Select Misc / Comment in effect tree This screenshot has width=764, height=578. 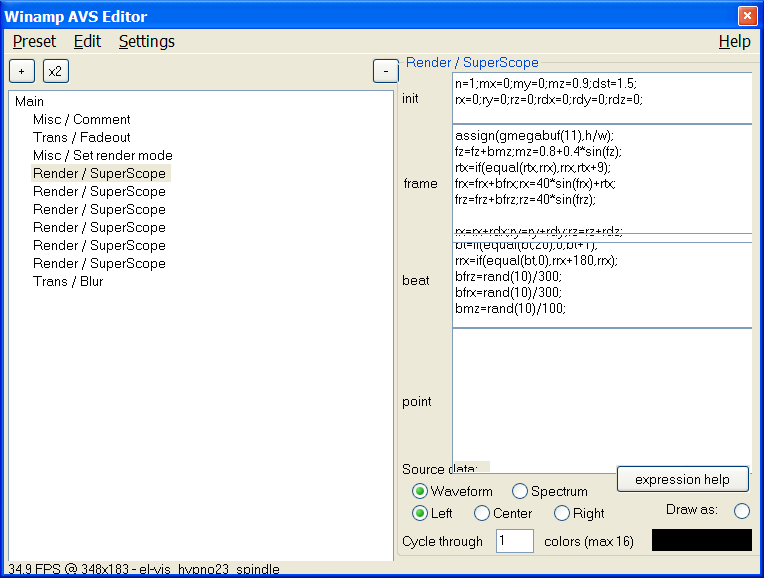tap(81, 119)
